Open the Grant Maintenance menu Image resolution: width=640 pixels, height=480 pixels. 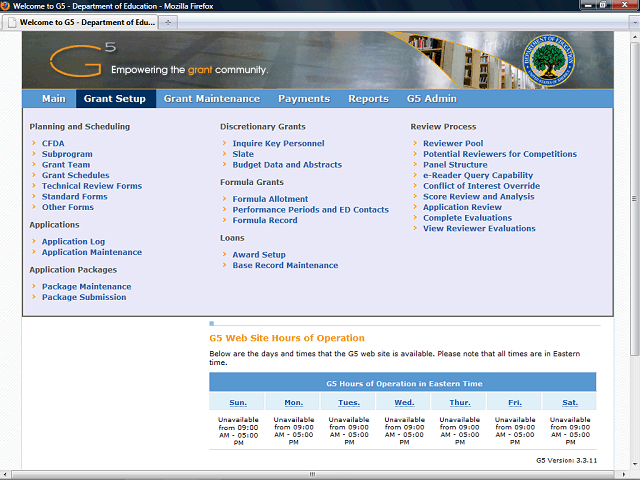pyautogui.click(x=211, y=99)
